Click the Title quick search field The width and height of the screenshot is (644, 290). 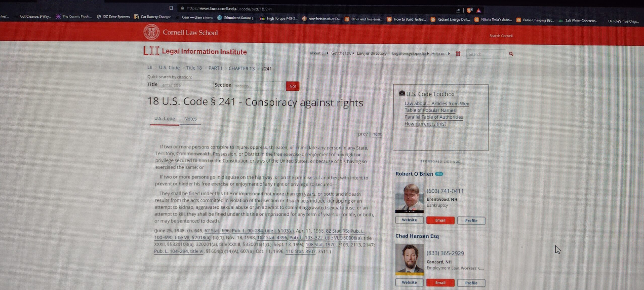point(186,85)
